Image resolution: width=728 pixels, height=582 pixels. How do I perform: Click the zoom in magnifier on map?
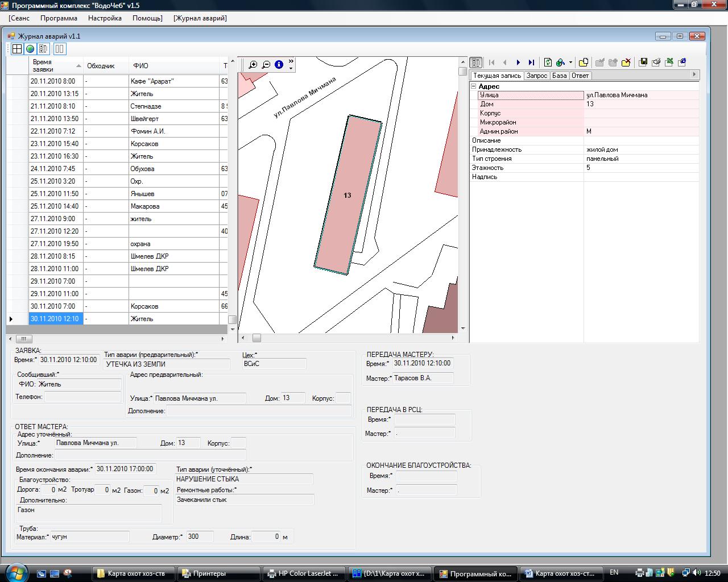point(253,65)
